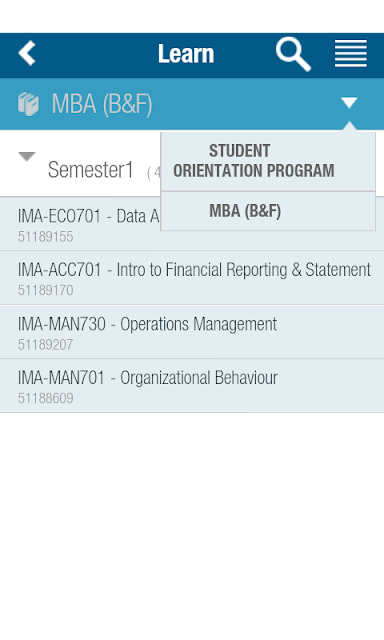384x640 pixels.
Task: Click course code 51188609
Action: tap(46, 398)
